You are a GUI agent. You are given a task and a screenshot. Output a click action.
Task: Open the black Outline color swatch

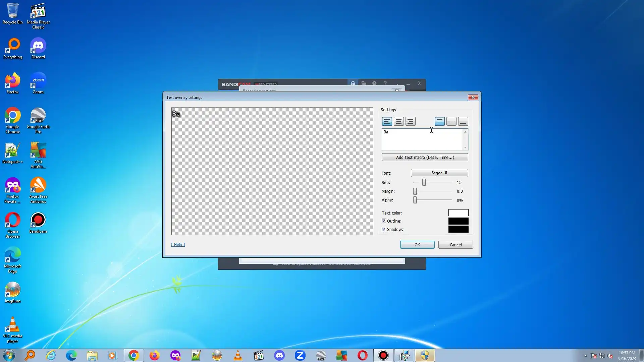[458, 221]
